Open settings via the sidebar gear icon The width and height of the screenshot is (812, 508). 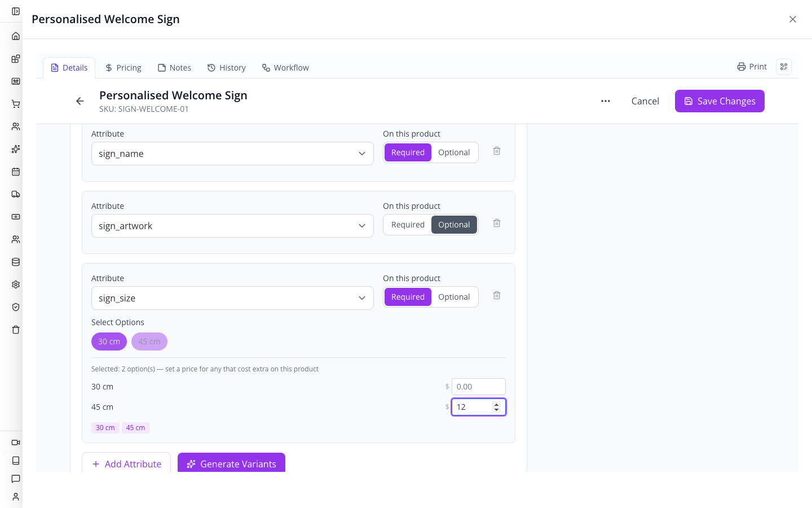pyautogui.click(x=16, y=284)
